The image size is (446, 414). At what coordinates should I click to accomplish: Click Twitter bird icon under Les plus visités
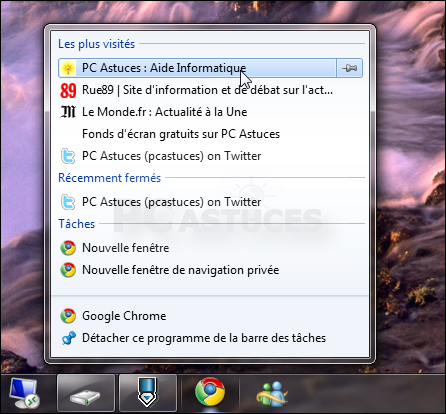[68, 156]
